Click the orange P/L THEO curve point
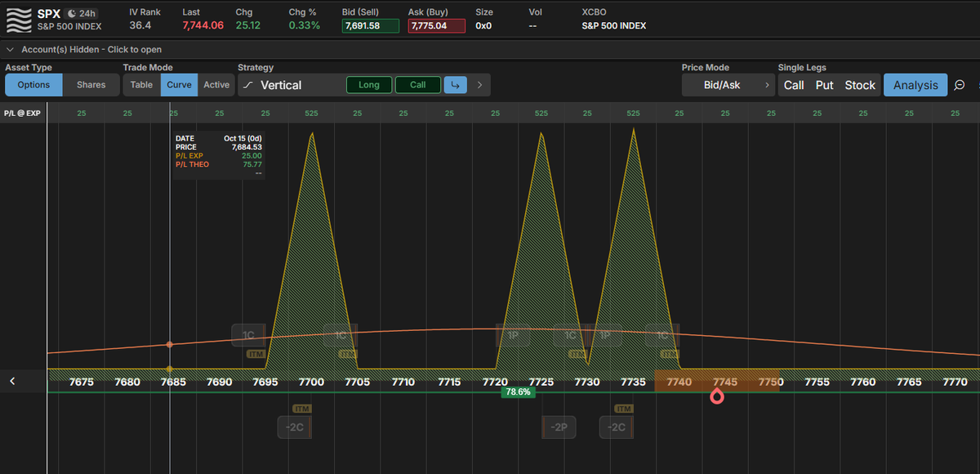This screenshot has width=980, height=474. coord(169,345)
